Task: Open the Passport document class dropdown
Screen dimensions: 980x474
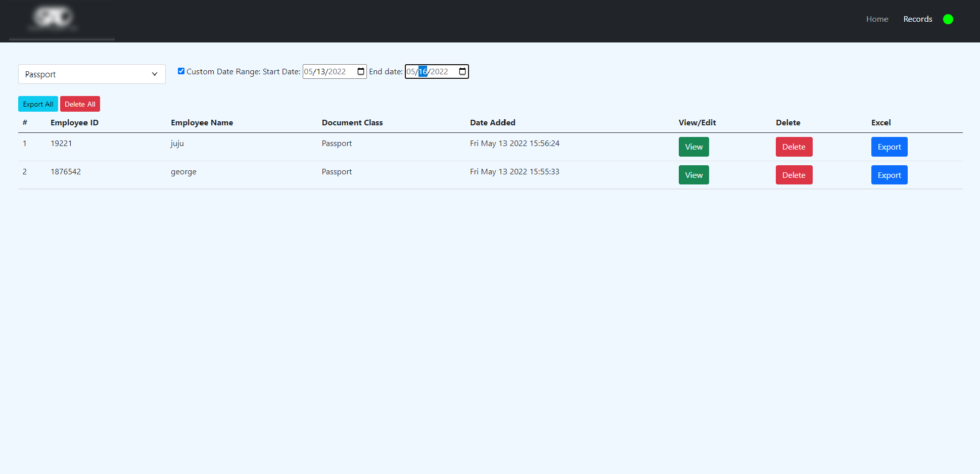Action: coord(91,74)
